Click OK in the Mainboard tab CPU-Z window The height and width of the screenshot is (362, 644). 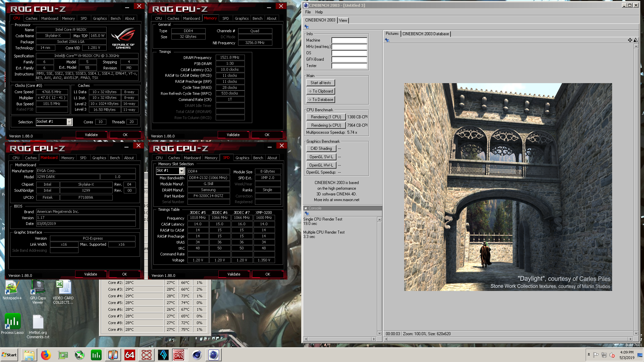coord(124,274)
